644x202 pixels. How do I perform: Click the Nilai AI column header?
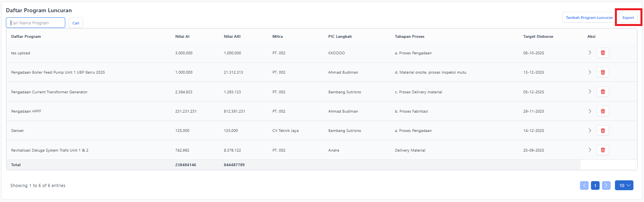pos(182,37)
